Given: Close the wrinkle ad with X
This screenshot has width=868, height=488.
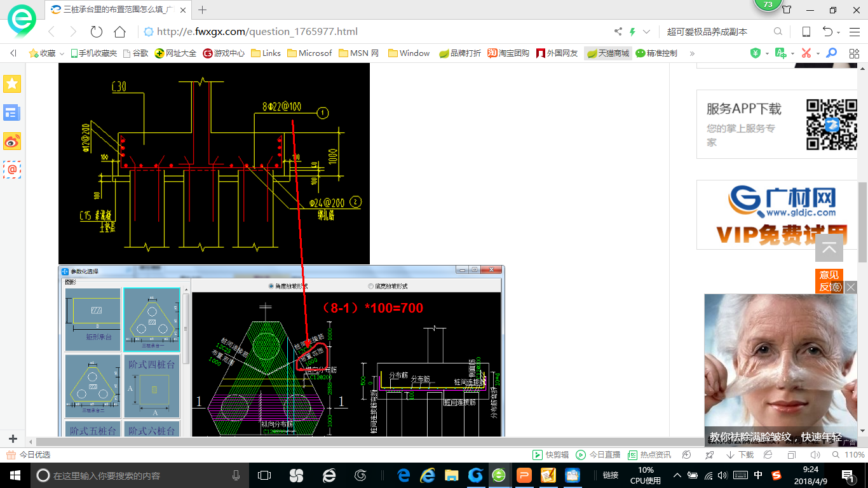Looking at the screenshot, I should [x=851, y=287].
